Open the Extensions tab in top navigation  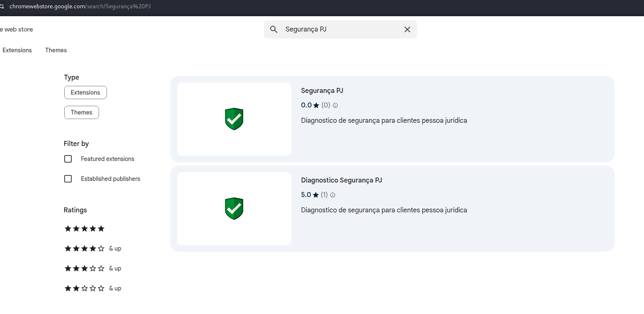point(17,50)
